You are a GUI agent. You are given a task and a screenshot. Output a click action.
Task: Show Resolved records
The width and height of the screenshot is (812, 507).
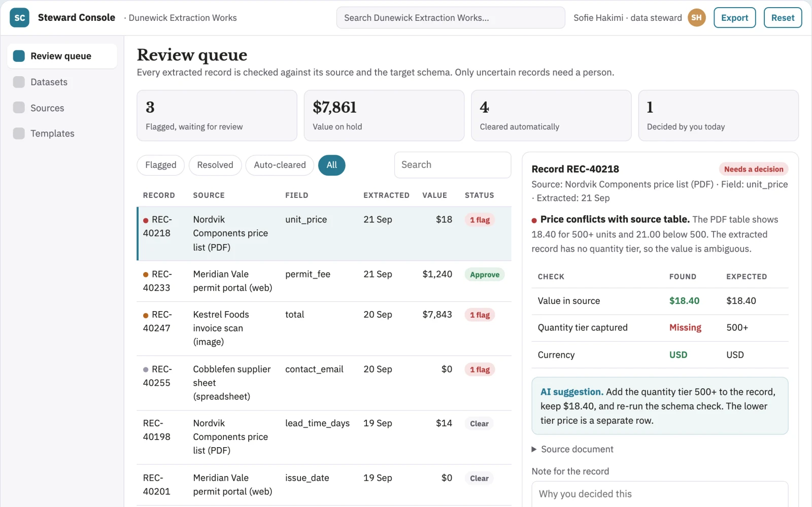pos(215,165)
